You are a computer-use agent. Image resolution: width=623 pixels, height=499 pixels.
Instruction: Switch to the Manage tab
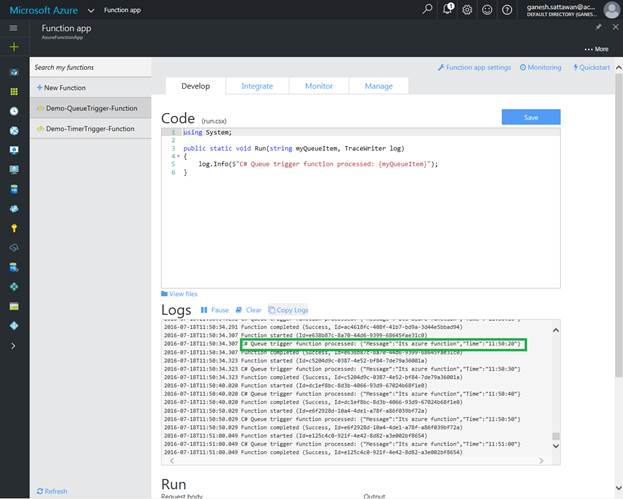pyautogui.click(x=378, y=87)
